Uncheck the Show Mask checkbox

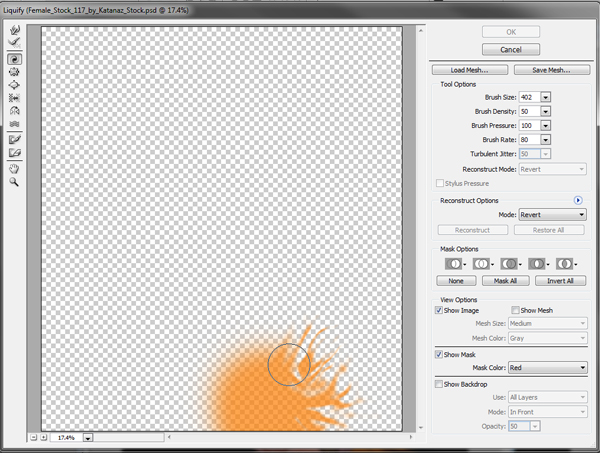(x=439, y=355)
